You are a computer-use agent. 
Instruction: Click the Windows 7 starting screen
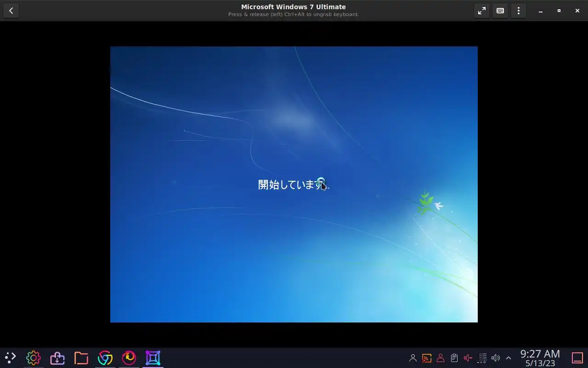[x=294, y=184]
